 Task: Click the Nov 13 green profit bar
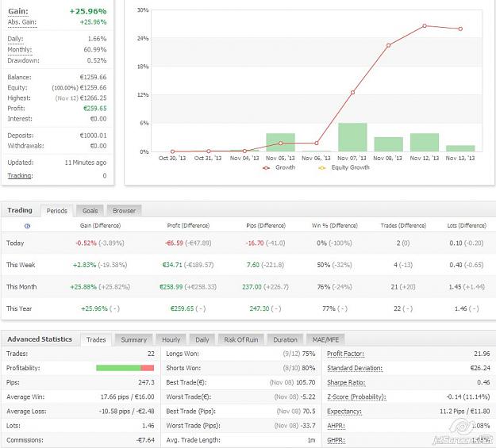click(460, 148)
